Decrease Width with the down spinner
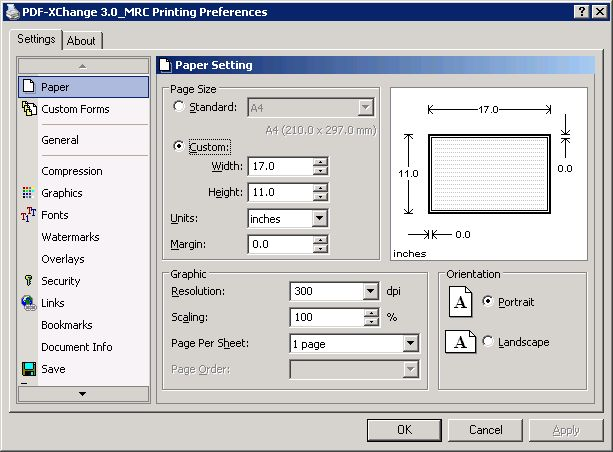 [x=320, y=170]
